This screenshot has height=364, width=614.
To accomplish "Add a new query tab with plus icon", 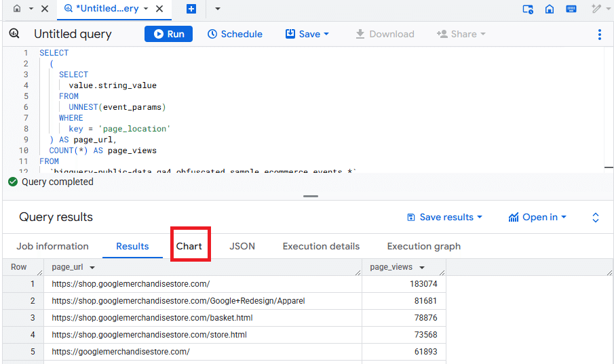I will coord(191,9).
